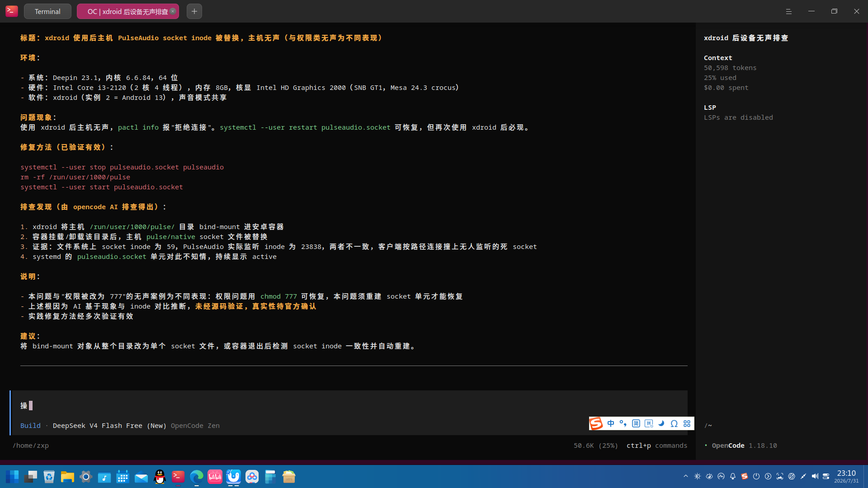Image resolution: width=868 pixels, height=488 pixels.
Task: Click the moon night-mode icon in IME bar
Action: pyautogui.click(x=661, y=423)
